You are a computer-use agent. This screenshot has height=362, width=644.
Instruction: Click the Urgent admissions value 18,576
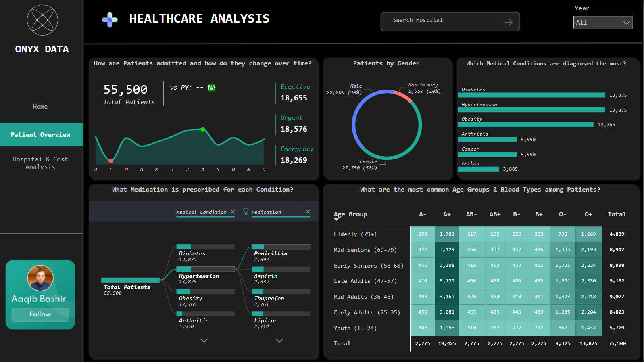tap(294, 129)
